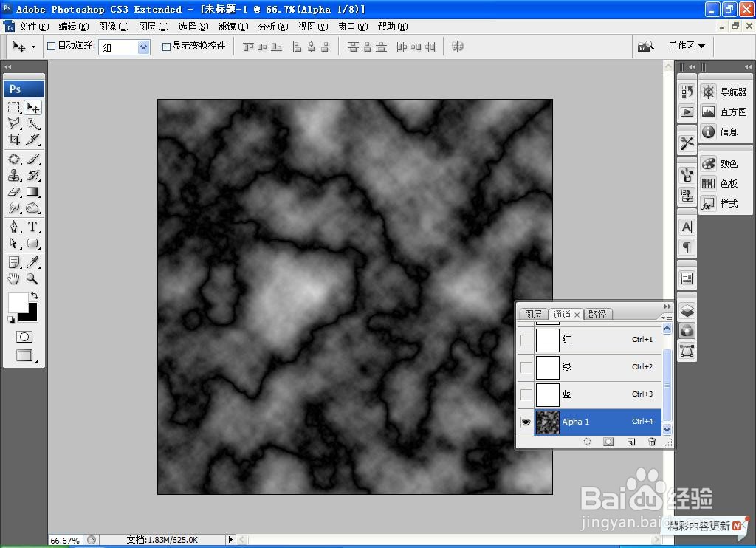This screenshot has height=548, width=756.
Task: Open the 样式 panel
Action: (x=721, y=204)
